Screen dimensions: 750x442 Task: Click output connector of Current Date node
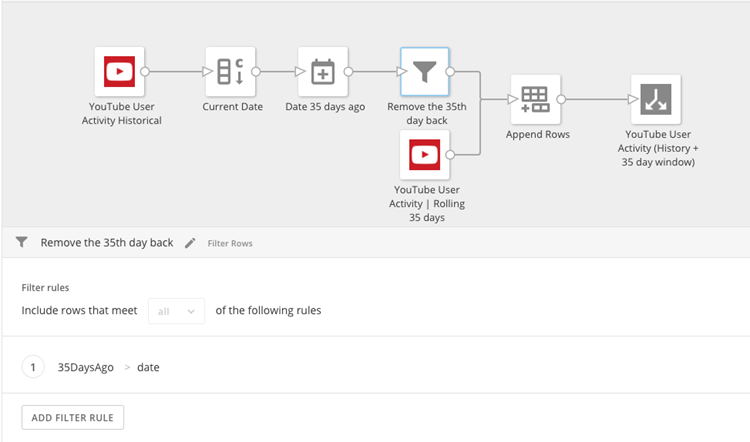point(256,72)
